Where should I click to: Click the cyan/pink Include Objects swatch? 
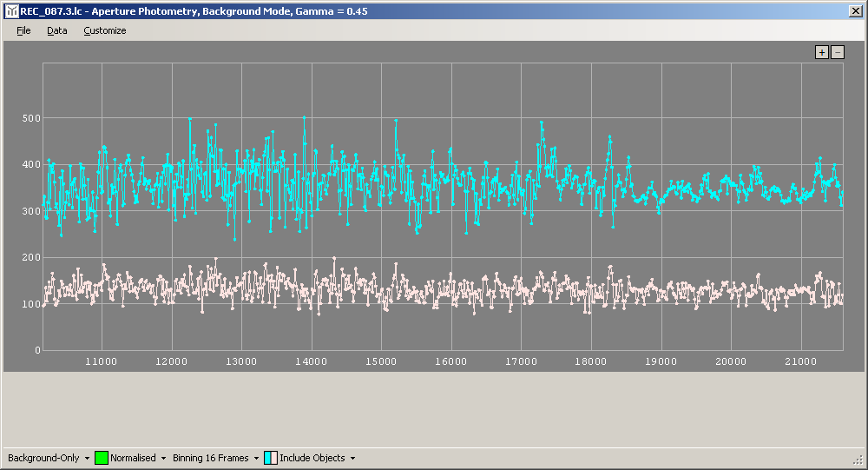(271, 458)
